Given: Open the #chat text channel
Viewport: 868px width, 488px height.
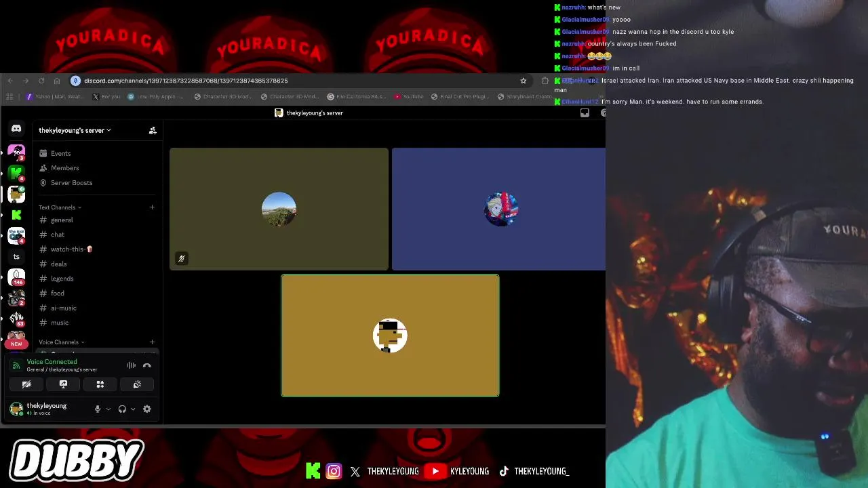Looking at the screenshot, I should click(98, 235).
